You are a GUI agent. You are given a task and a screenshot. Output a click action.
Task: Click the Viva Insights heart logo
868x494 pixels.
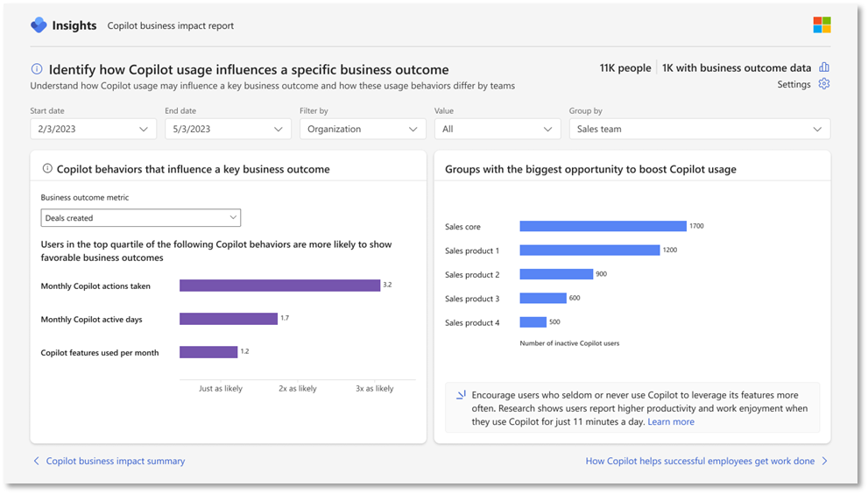[39, 25]
